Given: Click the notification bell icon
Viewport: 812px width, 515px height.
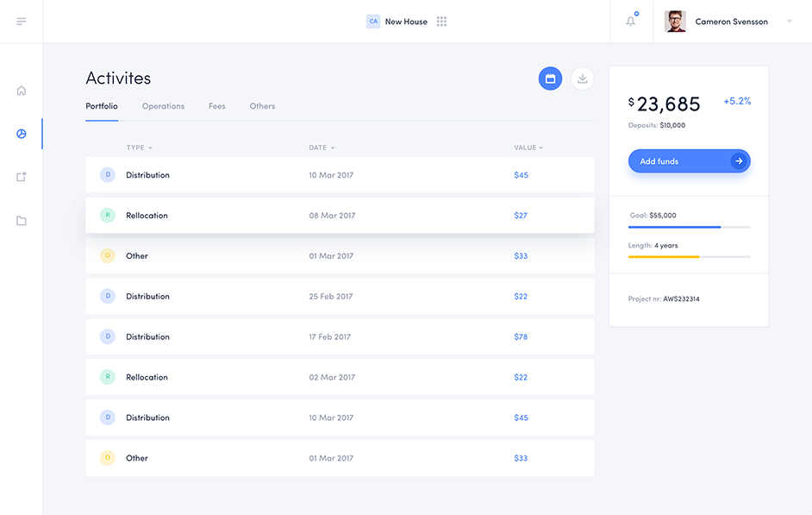Looking at the screenshot, I should 631,22.
